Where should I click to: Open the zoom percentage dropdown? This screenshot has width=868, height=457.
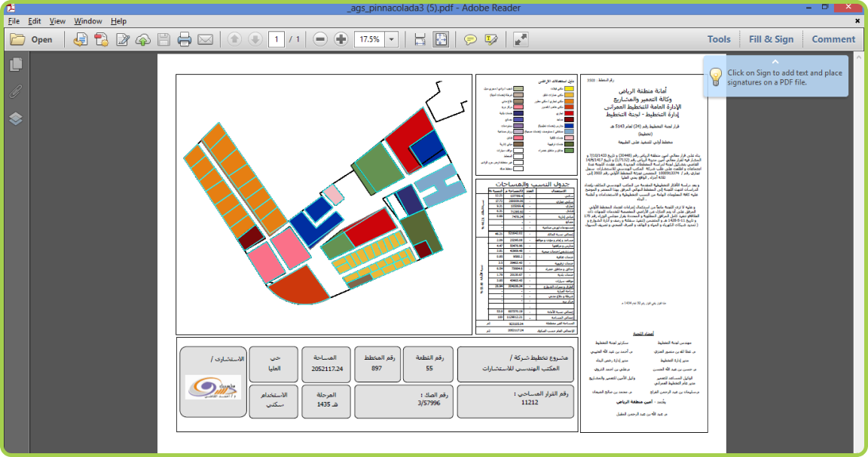pyautogui.click(x=393, y=39)
